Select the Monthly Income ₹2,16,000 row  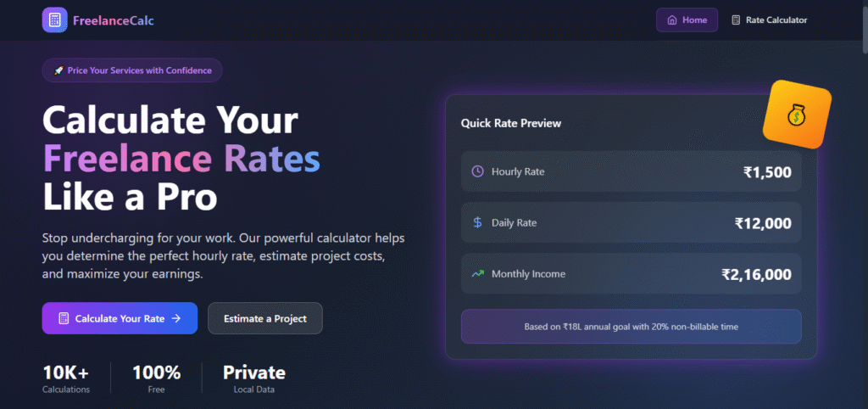click(631, 274)
